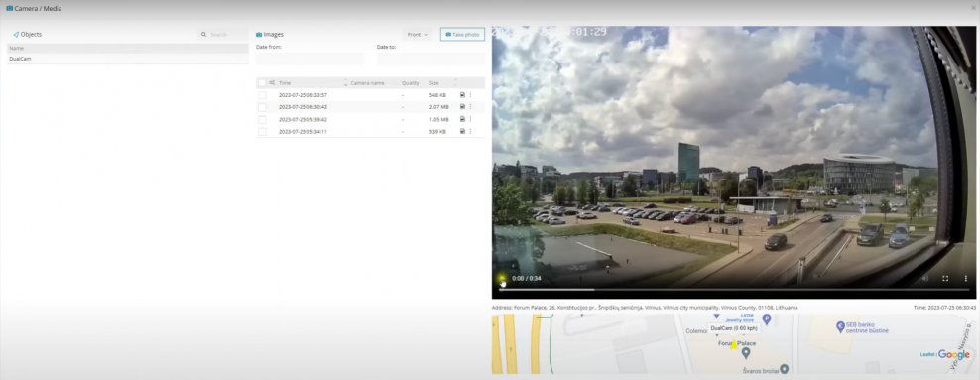Click the Google logo link on map
This screenshot has height=380, width=980.
pos(954,354)
